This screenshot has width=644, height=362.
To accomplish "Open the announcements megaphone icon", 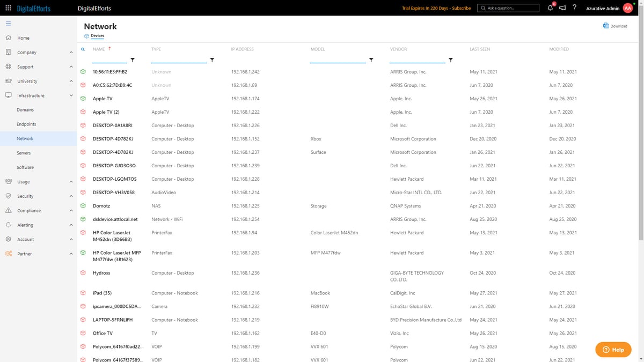I will point(562,8).
